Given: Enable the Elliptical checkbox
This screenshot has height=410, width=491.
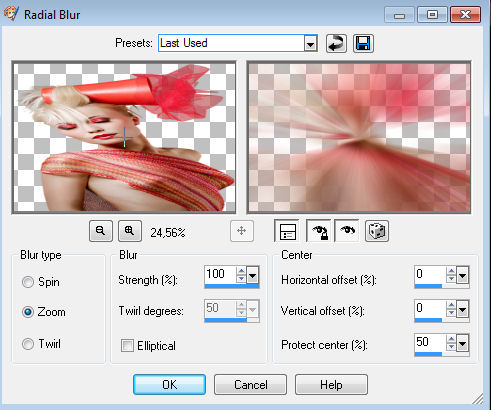Looking at the screenshot, I should tap(127, 346).
